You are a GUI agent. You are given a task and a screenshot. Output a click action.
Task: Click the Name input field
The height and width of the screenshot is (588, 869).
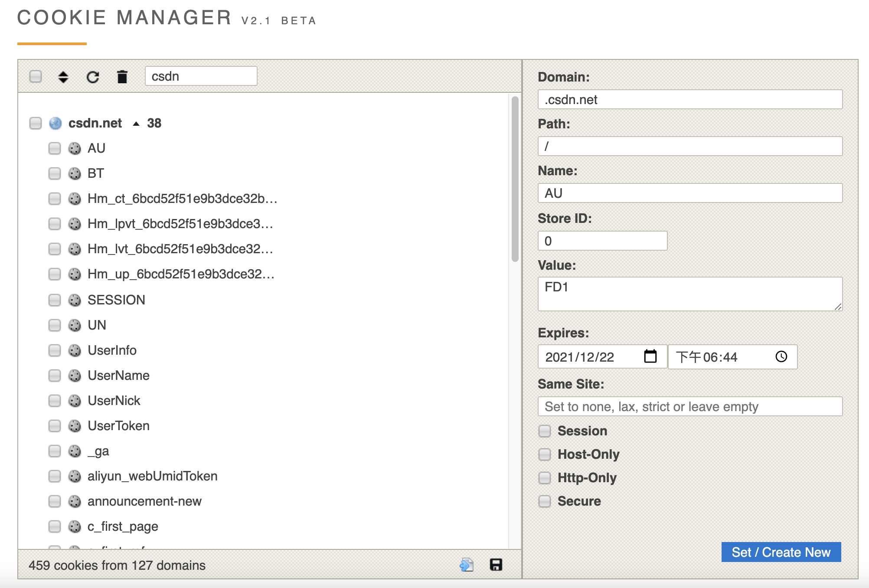690,193
